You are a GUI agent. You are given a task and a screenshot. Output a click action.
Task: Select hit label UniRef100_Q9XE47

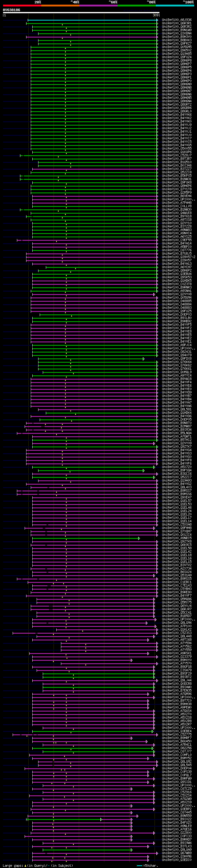pyautogui.click(x=176, y=497)
